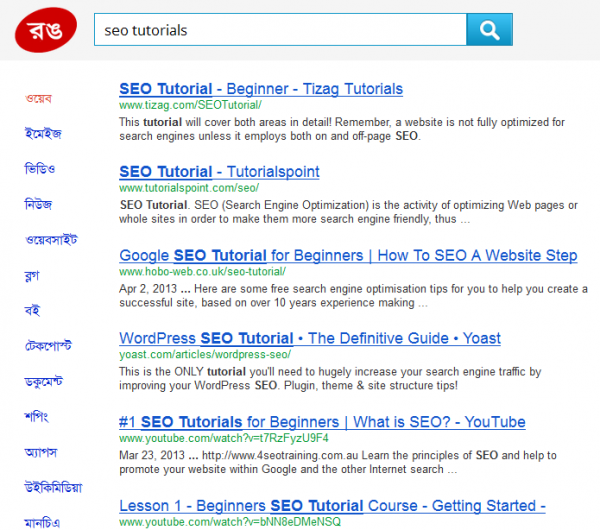Open the মানচিত্র (Maps) category

click(x=42, y=523)
